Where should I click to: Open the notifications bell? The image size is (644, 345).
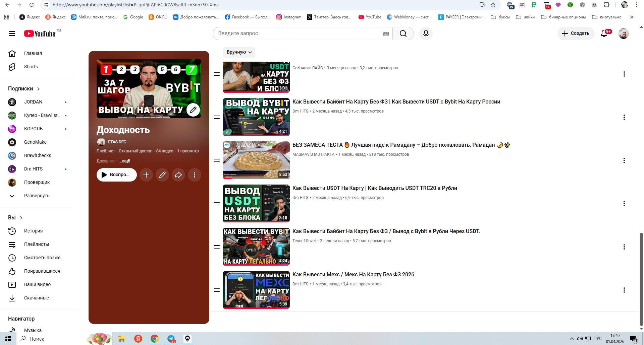click(x=604, y=33)
